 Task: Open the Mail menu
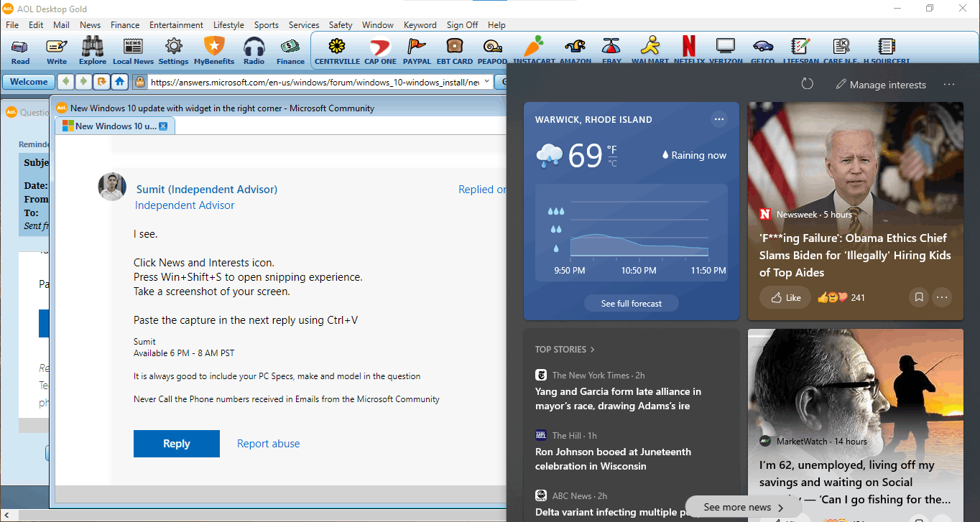[x=61, y=24]
